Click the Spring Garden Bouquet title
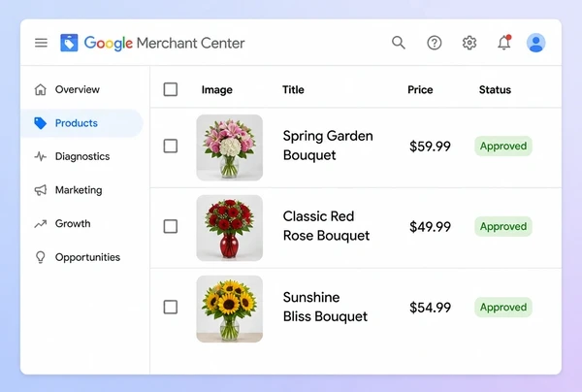Screen dimensions: 582x392 [x=328, y=146]
